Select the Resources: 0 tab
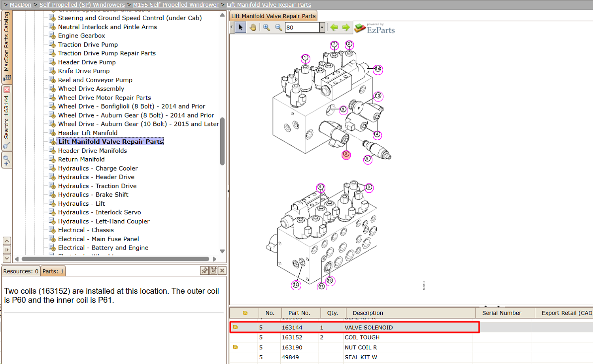Screen dimensions: 593x364 click(x=21, y=271)
